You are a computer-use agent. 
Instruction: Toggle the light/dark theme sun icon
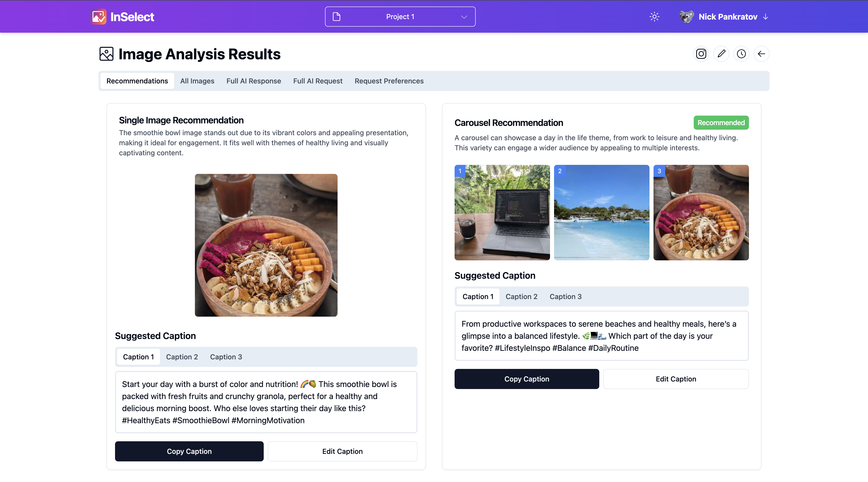(654, 17)
